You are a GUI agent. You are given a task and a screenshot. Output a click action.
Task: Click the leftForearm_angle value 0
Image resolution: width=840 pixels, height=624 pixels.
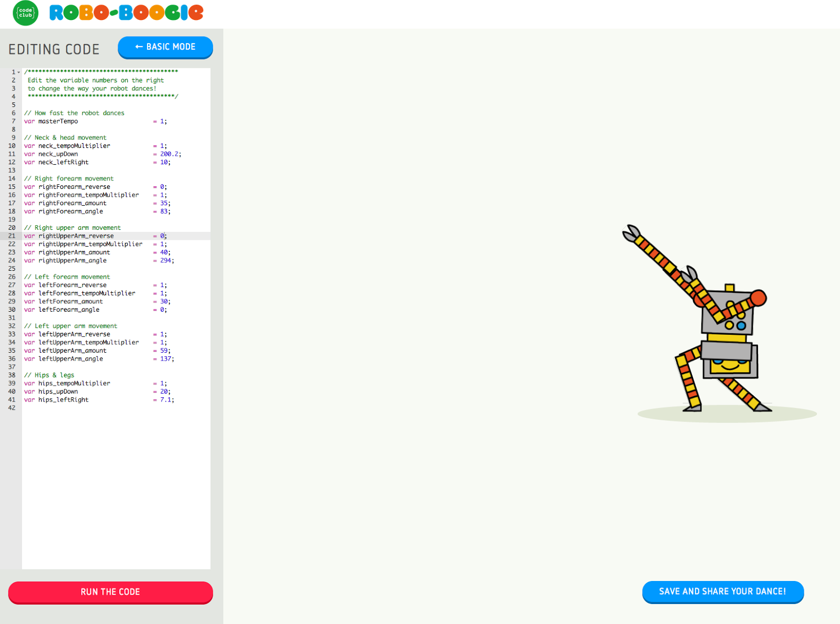tap(162, 310)
